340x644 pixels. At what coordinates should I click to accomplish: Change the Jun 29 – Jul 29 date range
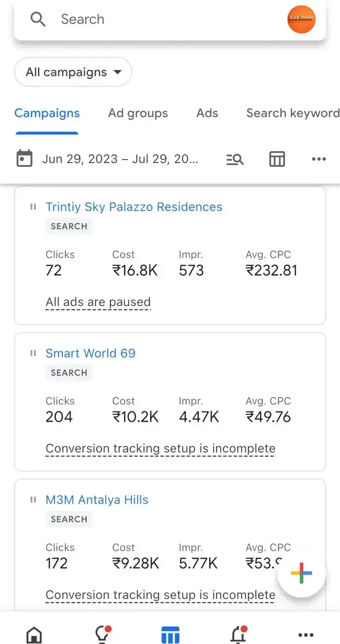pos(120,159)
